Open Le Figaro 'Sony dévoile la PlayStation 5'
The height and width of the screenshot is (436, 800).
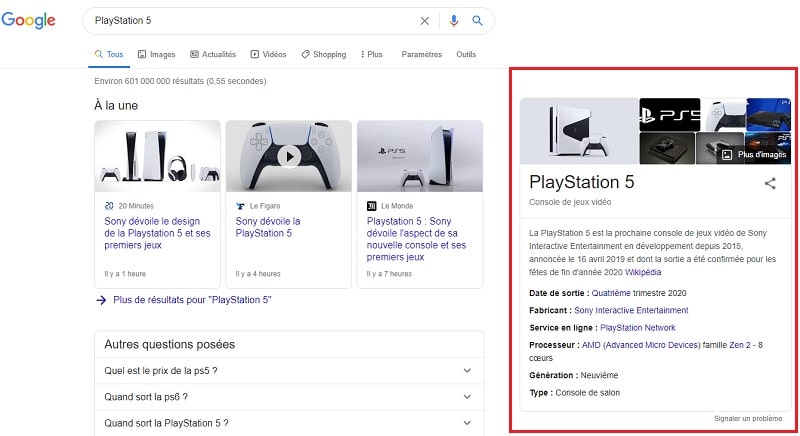tap(268, 227)
